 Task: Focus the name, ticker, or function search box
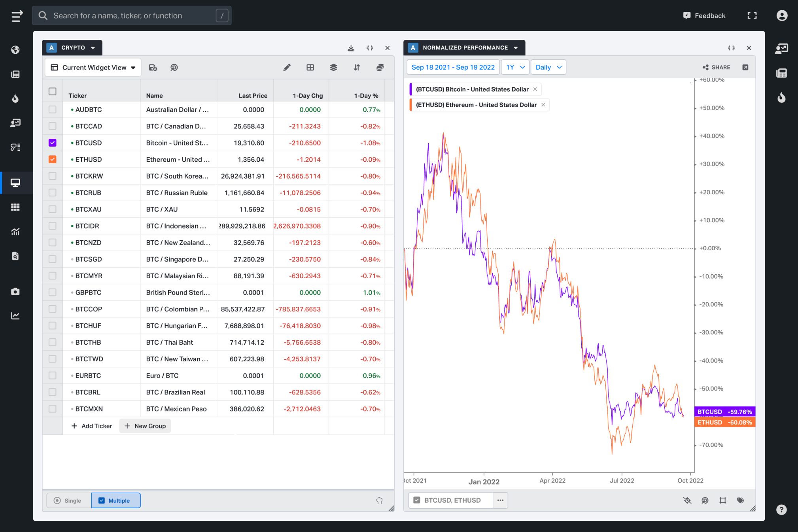pos(132,16)
